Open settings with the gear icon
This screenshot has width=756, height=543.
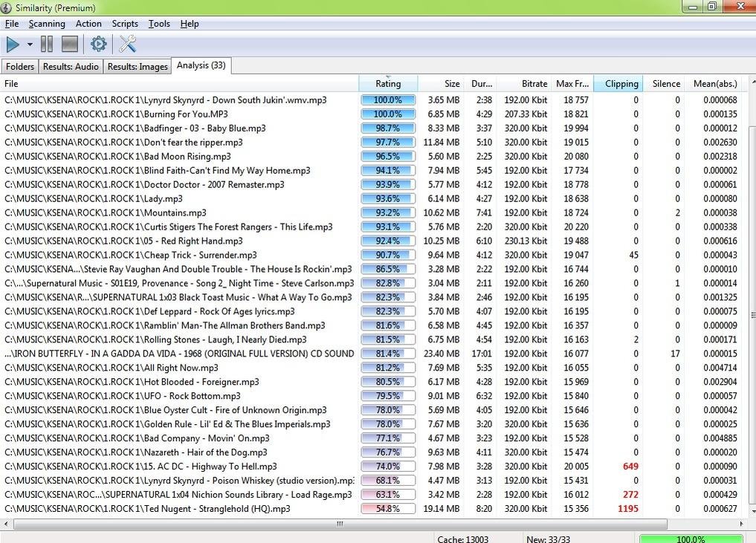[98, 45]
